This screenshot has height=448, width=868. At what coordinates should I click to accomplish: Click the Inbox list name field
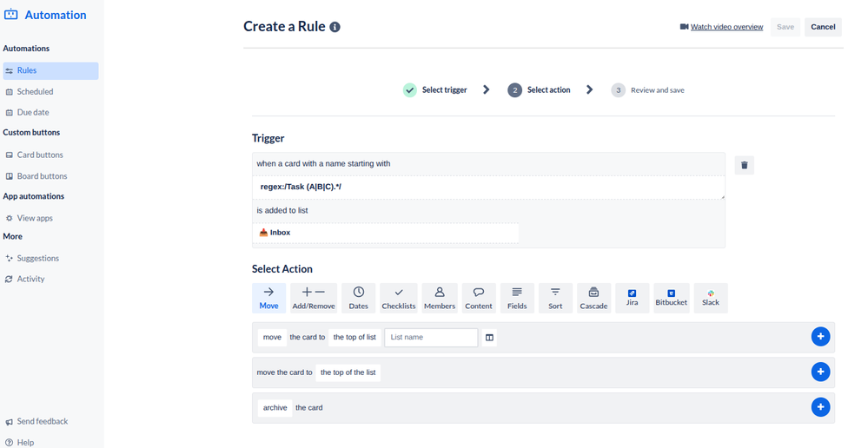(386, 233)
